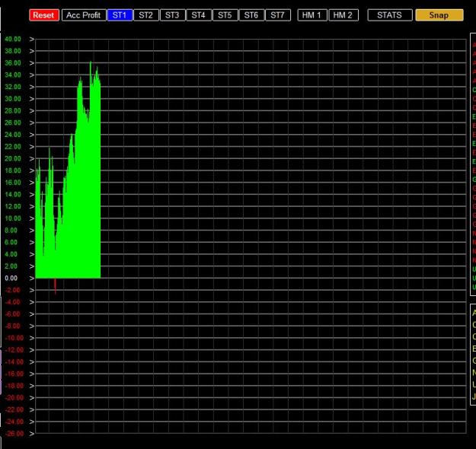Click the arrow beside 8.00
476x449 pixels.
pyautogui.click(x=32, y=231)
